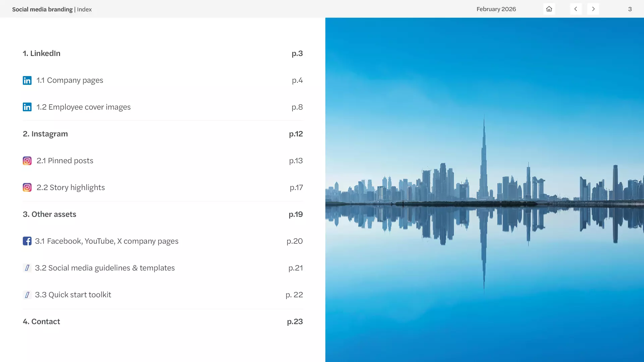The image size is (644, 362).
Task: Open 1.2 Employee cover images entry
Action: [x=84, y=107]
